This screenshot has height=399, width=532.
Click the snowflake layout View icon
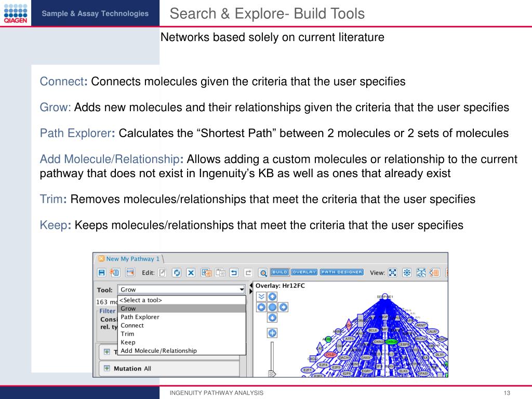click(407, 272)
